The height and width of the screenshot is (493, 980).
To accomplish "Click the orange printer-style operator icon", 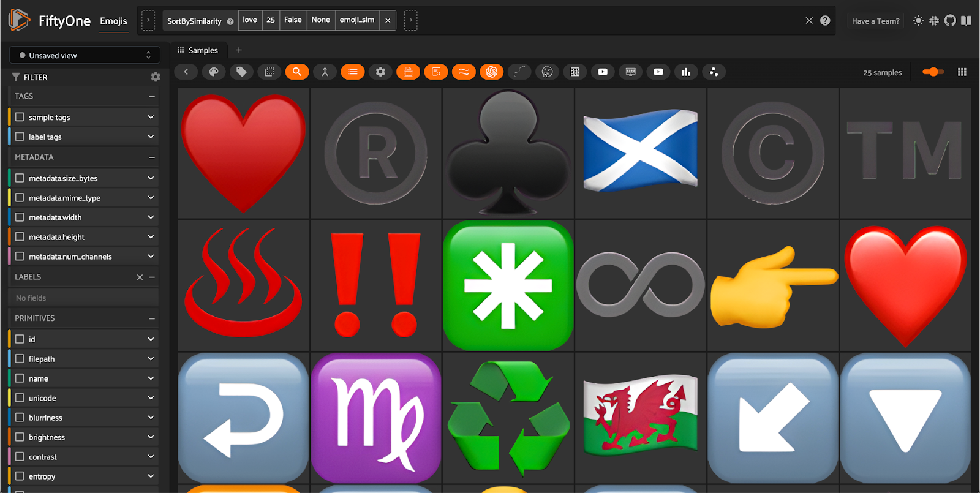I will pos(408,72).
